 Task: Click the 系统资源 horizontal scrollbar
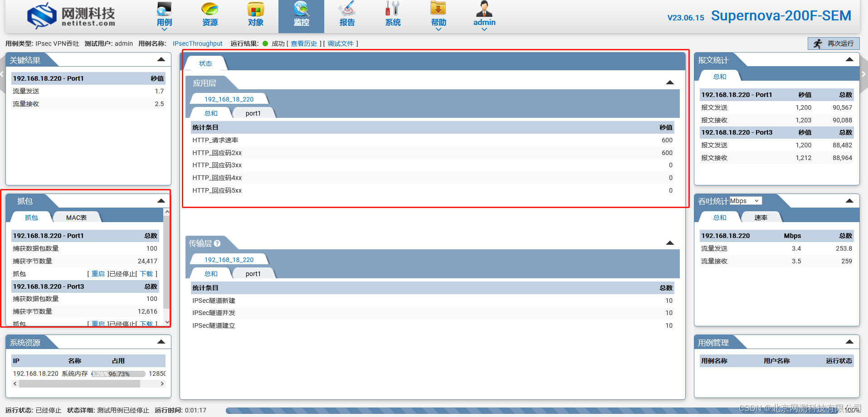tap(79, 384)
